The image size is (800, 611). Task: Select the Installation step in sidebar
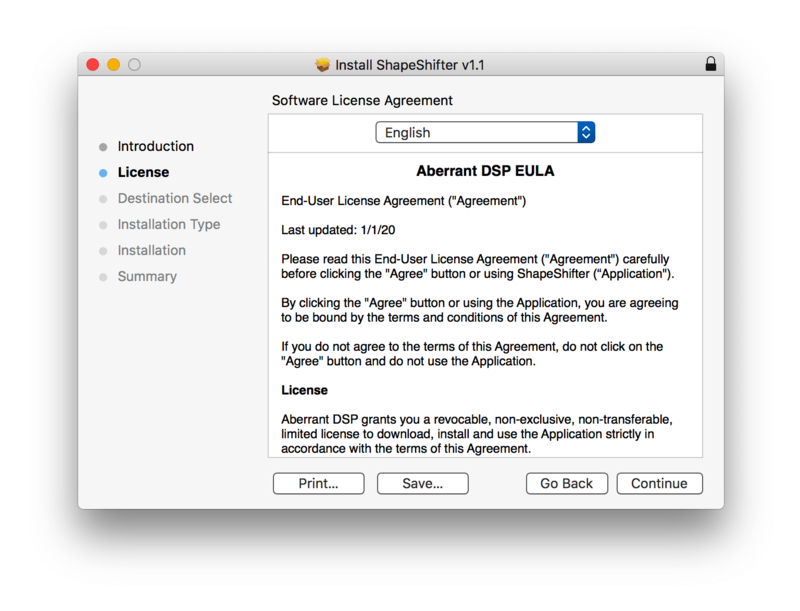[152, 250]
